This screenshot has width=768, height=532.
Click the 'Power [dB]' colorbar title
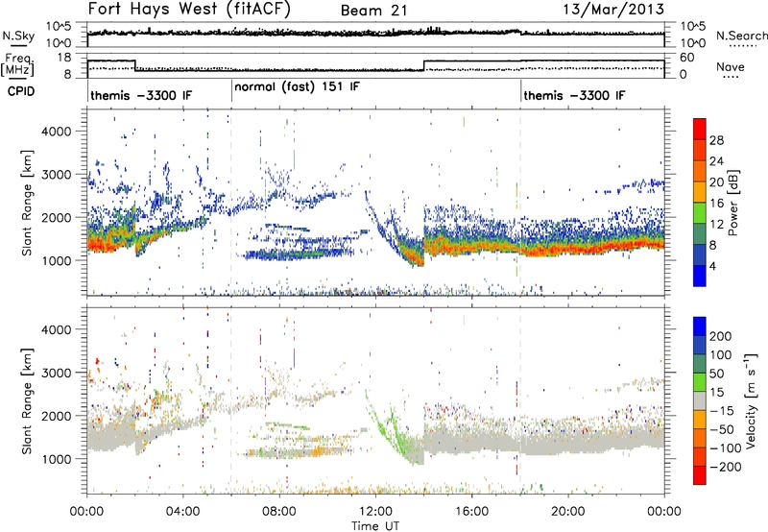[x=732, y=203]
